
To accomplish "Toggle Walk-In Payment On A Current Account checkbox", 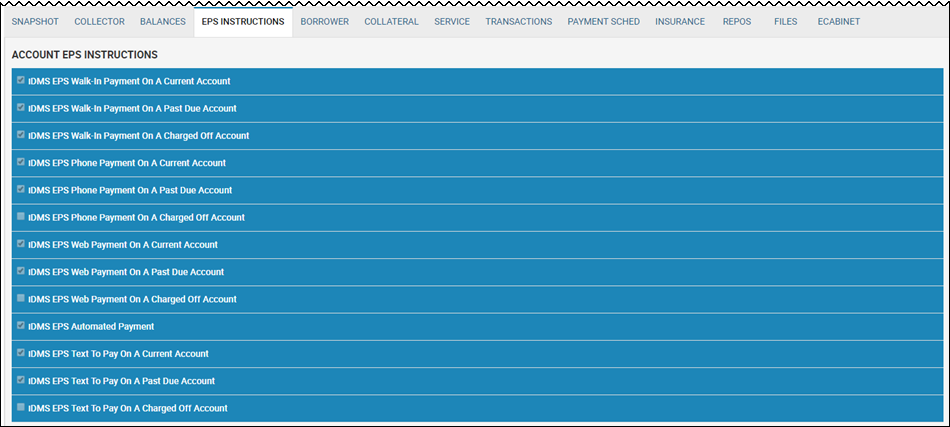I will pos(21,80).
